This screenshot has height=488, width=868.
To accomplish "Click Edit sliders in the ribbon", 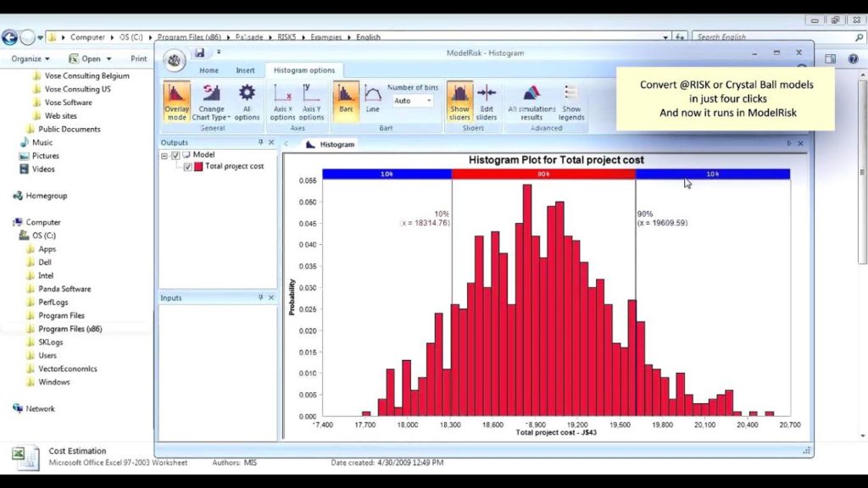I will tap(487, 100).
